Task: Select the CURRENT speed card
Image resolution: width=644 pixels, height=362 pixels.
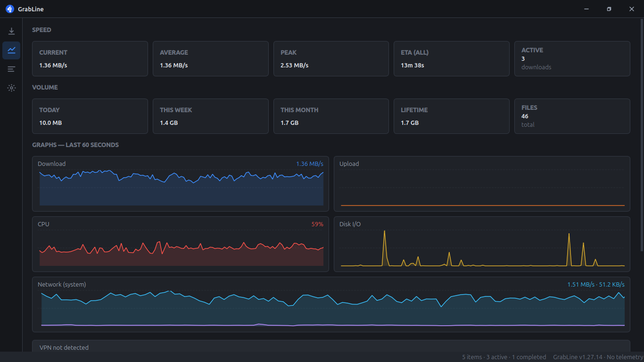Action: (90, 58)
